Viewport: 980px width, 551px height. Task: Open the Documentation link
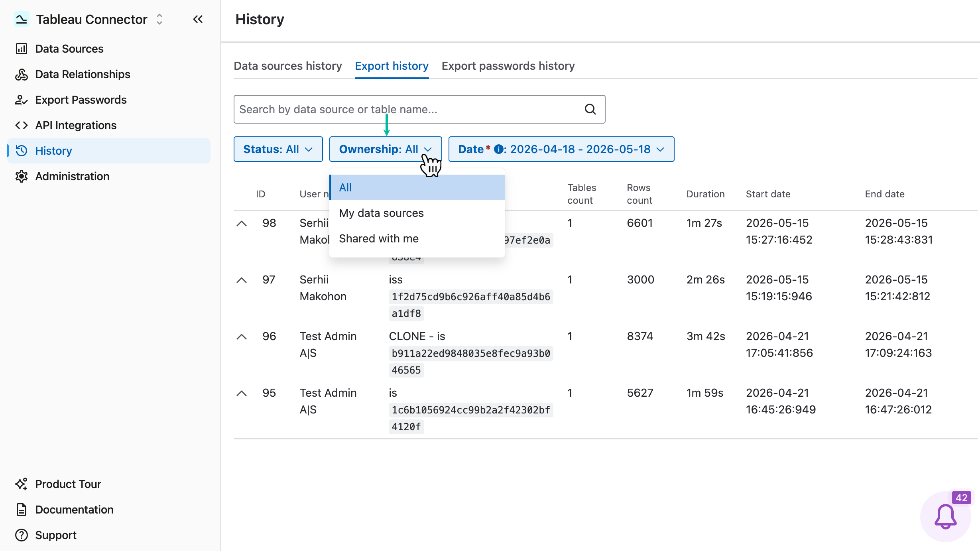[108, 510]
